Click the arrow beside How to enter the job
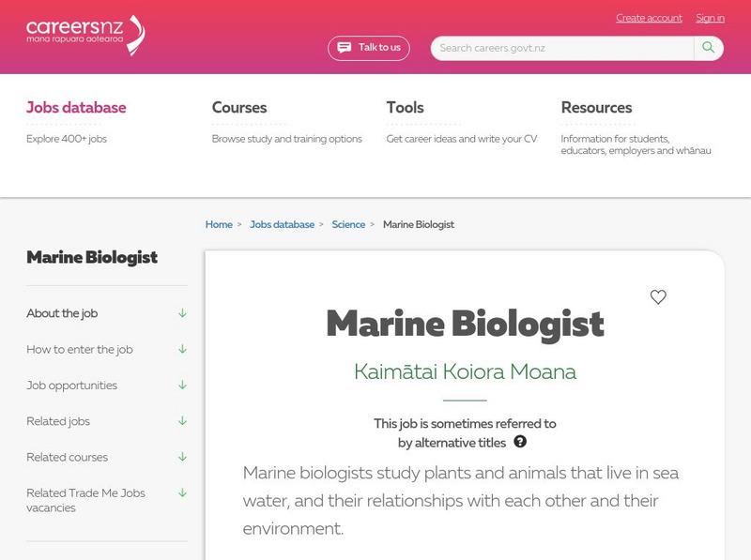751x560 pixels. (182, 349)
